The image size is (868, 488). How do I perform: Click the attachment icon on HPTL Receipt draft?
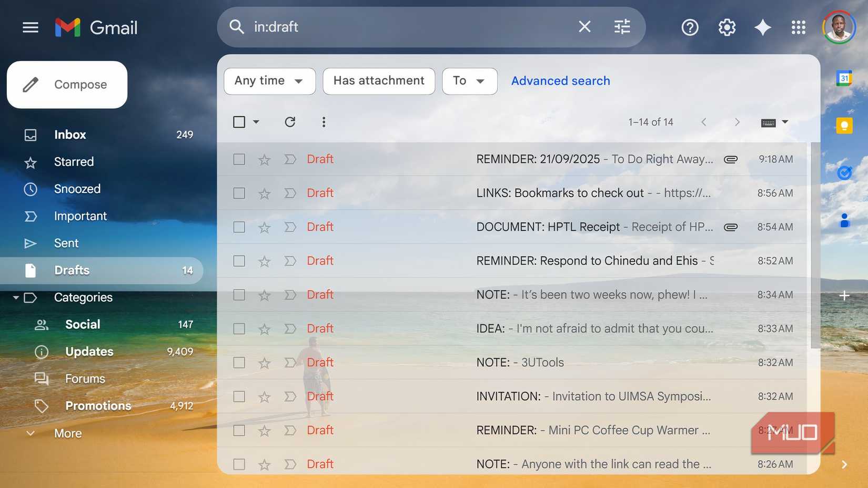click(x=731, y=227)
